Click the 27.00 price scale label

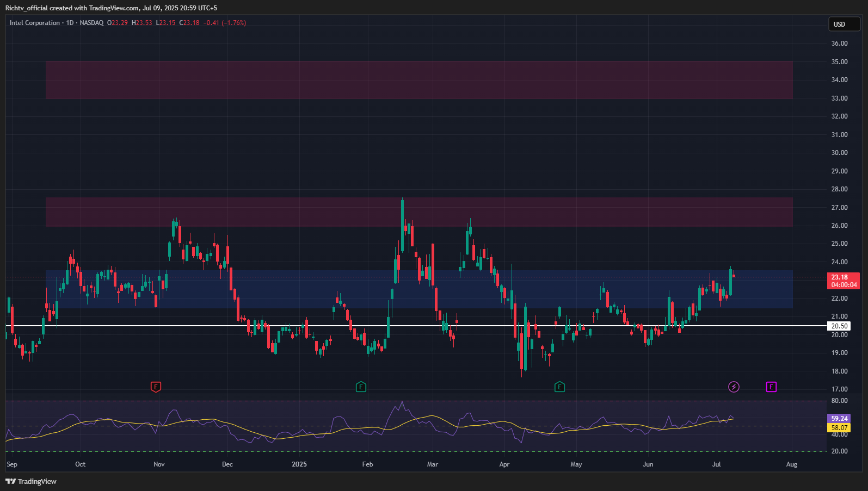click(840, 208)
